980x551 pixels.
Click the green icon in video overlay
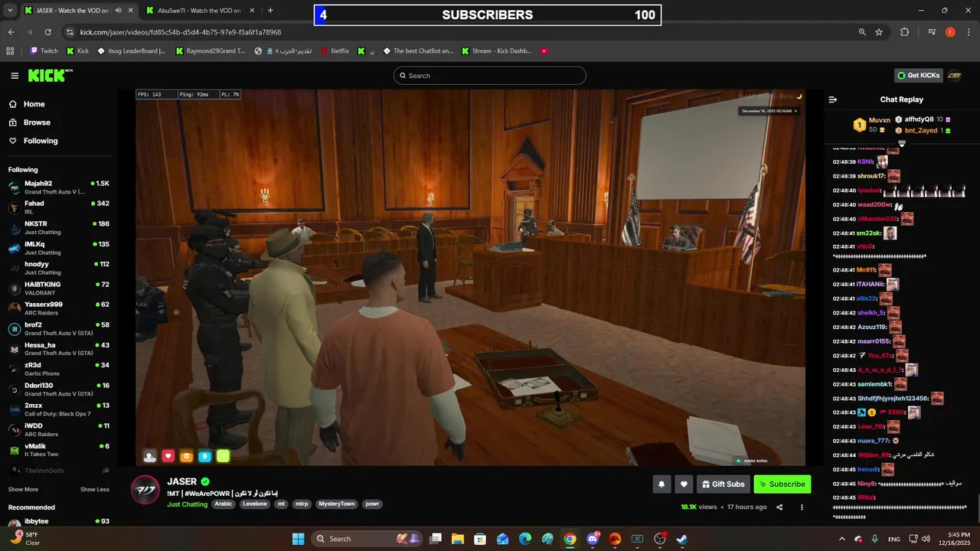tap(223, 456)
